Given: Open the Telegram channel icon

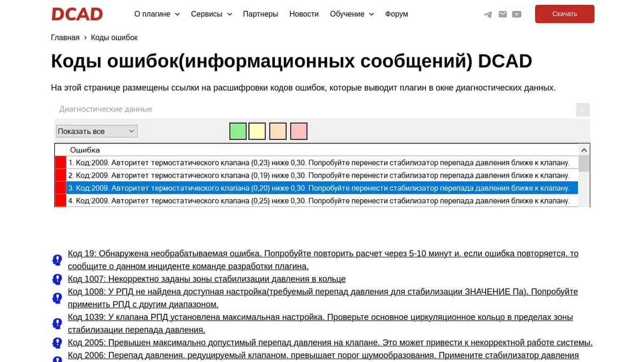Looking at the screenshot, I should [487, 14].
